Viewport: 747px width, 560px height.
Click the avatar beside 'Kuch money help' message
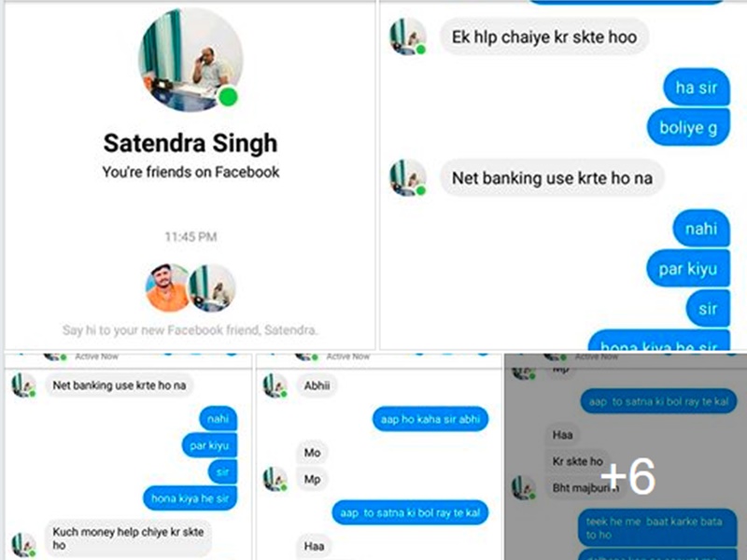24,544
